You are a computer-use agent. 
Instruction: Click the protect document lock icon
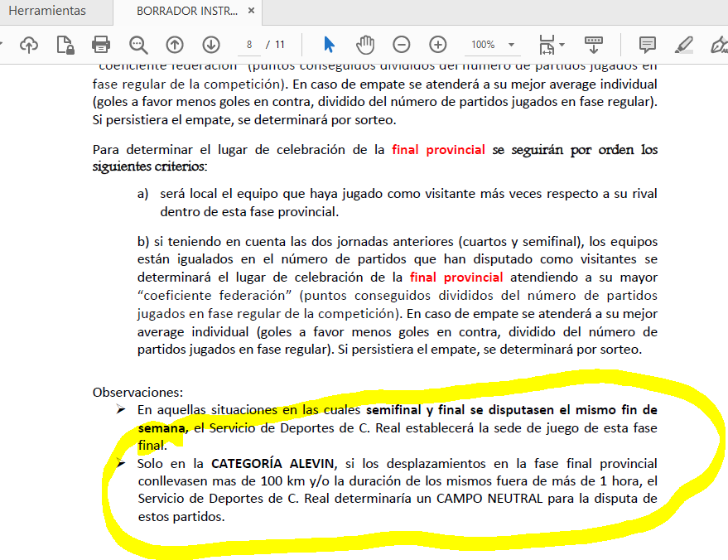65,45
